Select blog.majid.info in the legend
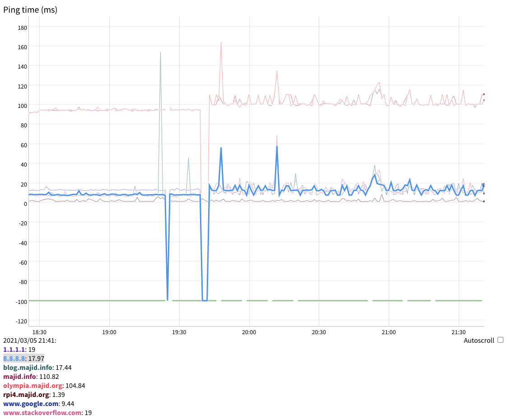The width and height of the screenshot is (507, 420). point(28,368)
